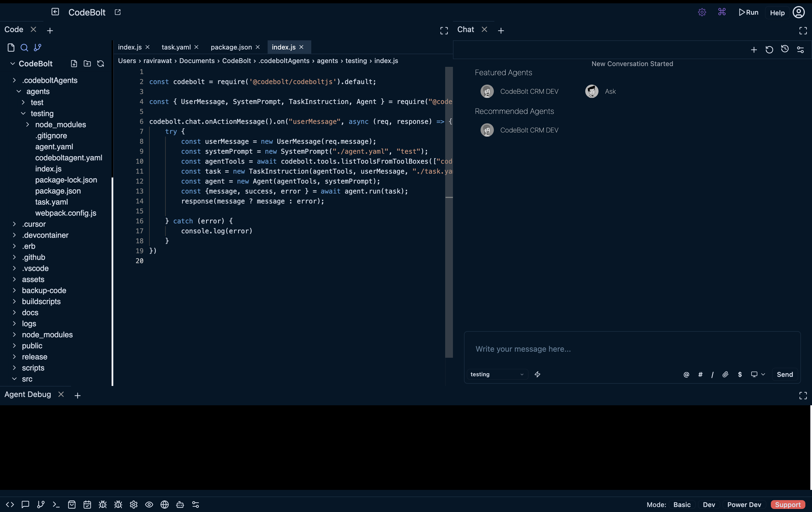Toggle the eye preview icon in status bar
The image size is (812, 512).
point(149,505)
